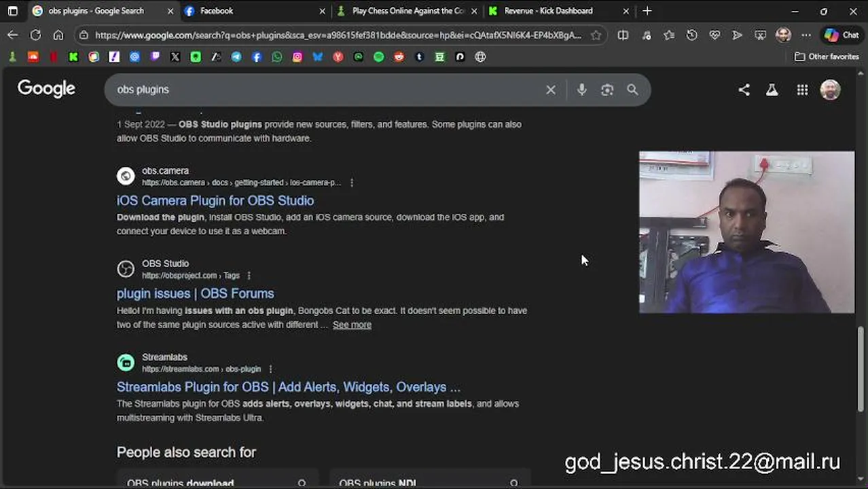The image size is (868, 489).
Task: Open Google apps grid
Action: (802, 90)
